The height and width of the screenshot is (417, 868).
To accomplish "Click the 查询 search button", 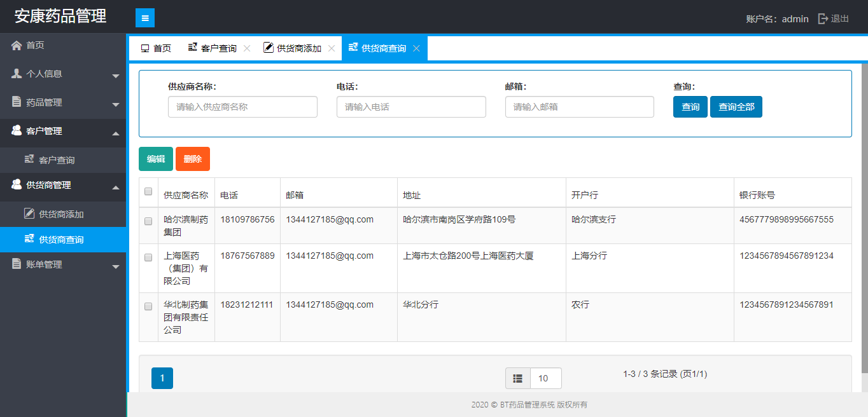I will point(690,107).
